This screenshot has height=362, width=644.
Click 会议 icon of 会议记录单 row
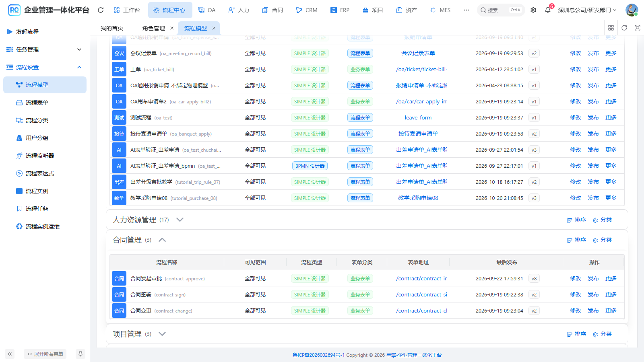pyautogui.click(x=119, y=53)
